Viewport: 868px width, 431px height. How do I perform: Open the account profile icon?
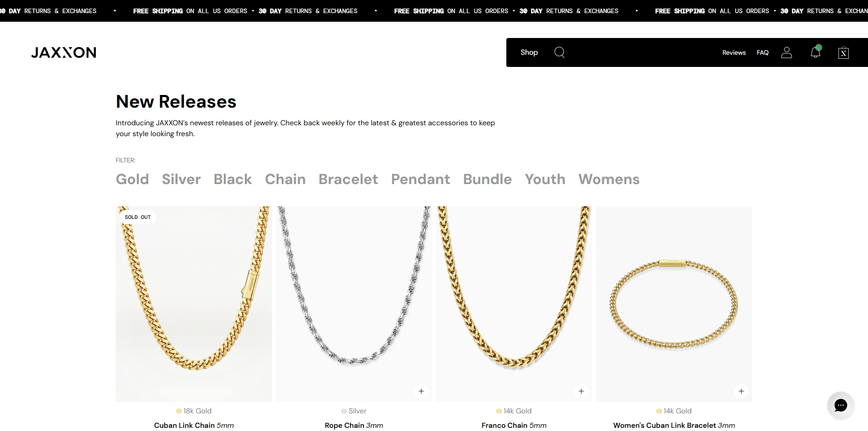787,52
